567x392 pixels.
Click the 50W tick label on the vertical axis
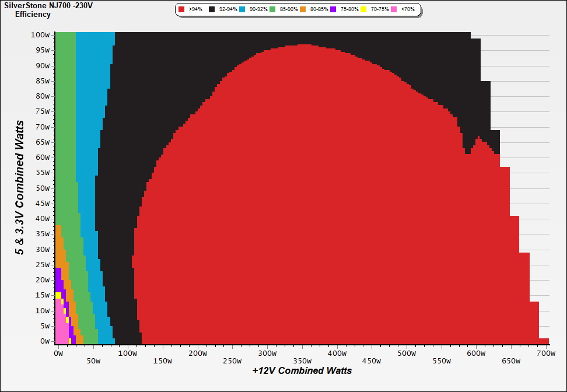click(42, 188)
